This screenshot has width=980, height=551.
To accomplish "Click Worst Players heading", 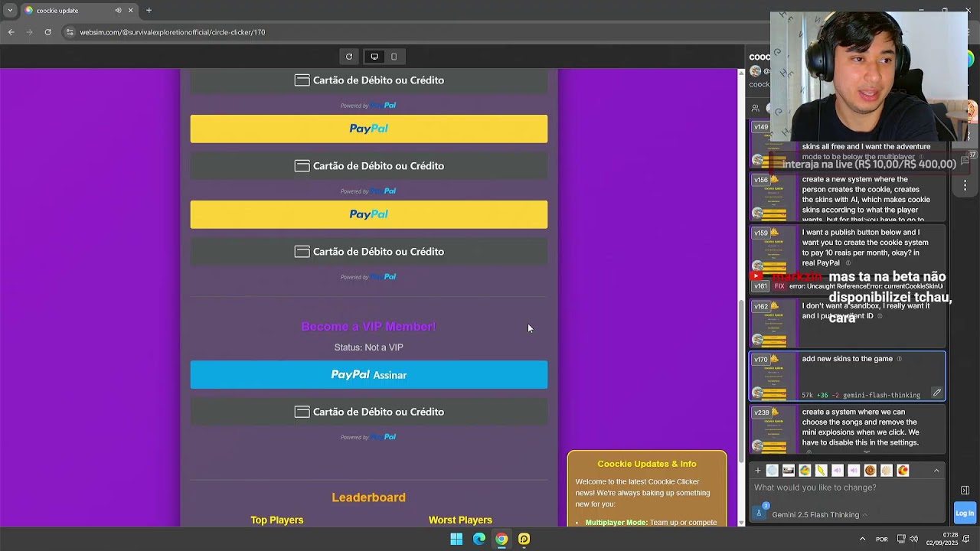I will [x=460, y=520].
